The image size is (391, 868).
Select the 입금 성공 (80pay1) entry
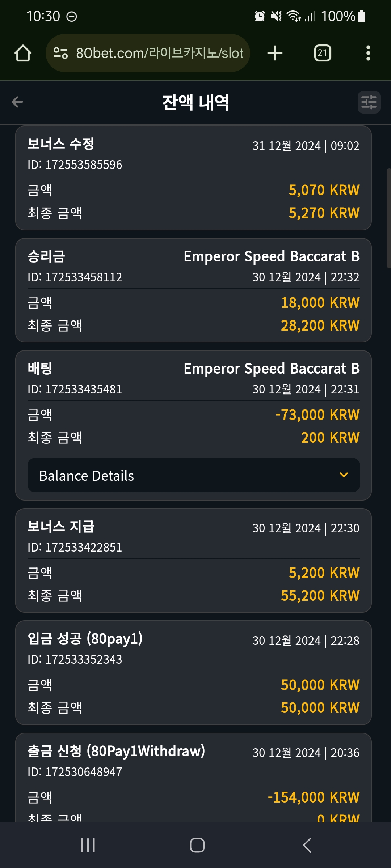click(x=194, y=673)
